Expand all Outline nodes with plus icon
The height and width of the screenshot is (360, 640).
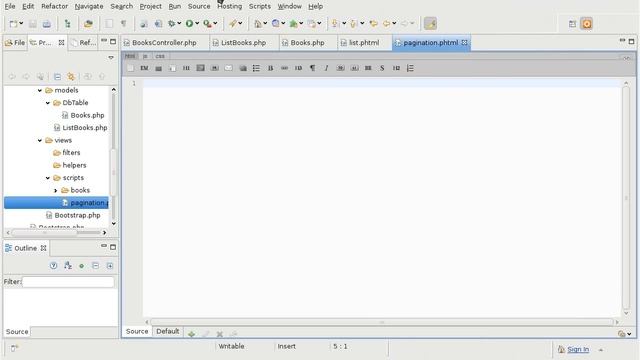click(110, 266)
